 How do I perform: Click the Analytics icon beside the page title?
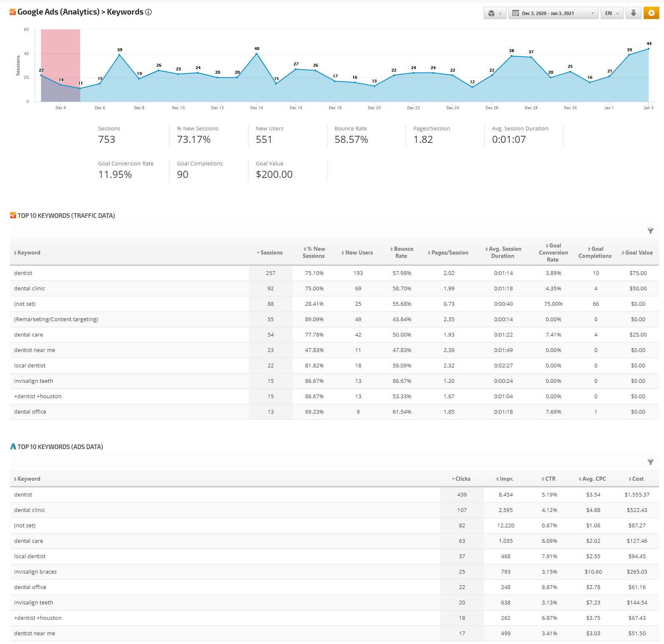pyautogui.click(x=13, y=12)
